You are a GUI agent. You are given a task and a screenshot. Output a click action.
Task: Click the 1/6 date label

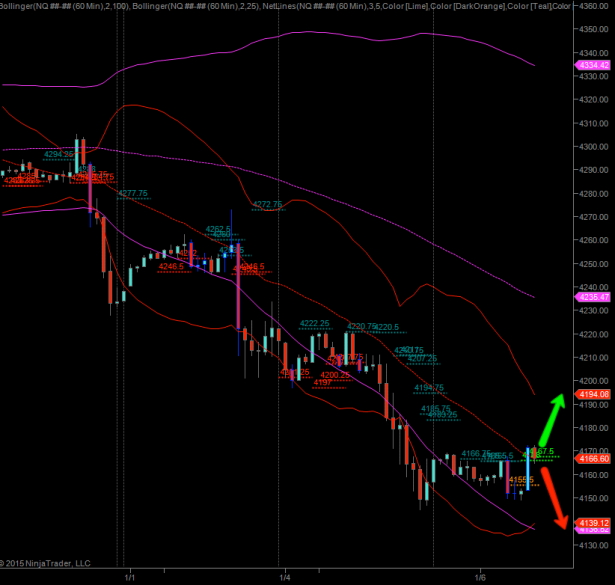[481, 577]
